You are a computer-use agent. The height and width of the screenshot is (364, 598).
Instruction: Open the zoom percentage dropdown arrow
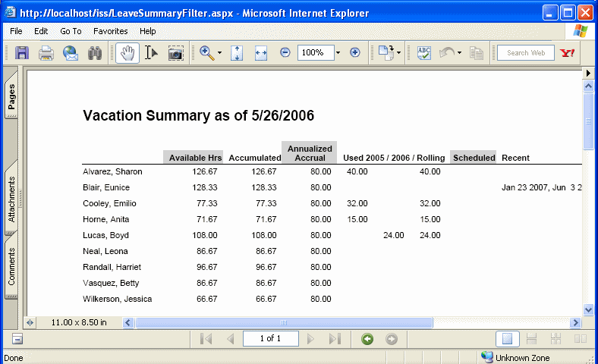point(336,53)
